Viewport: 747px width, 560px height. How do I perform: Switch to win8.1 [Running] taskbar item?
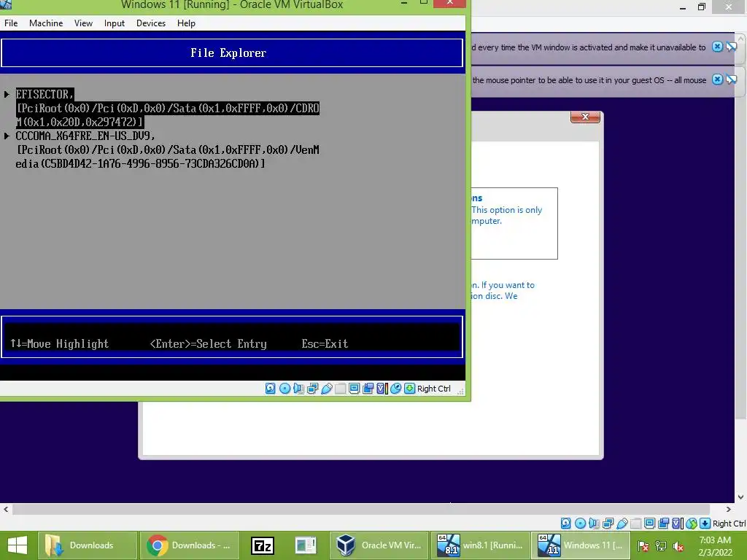[481, 545]
